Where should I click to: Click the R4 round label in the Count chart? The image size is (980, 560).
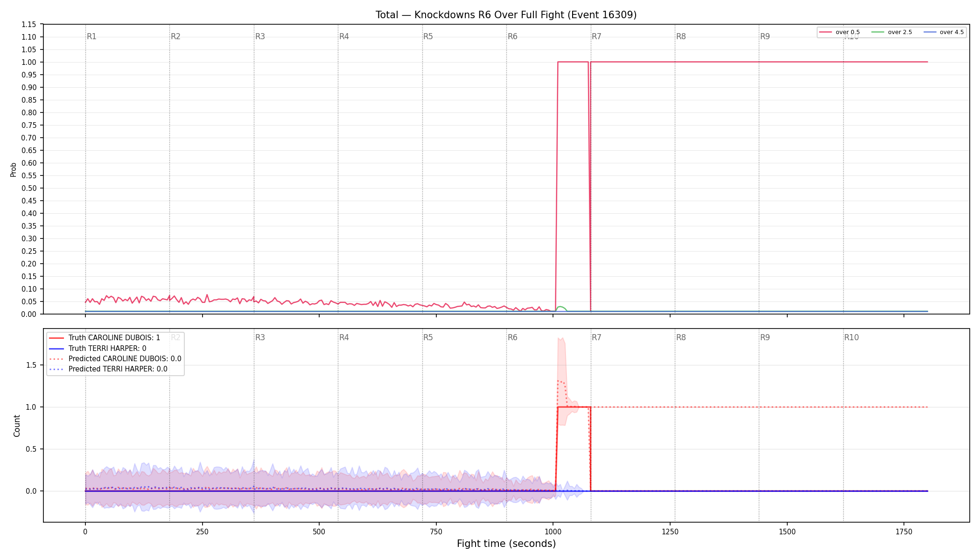coord(344,337)
